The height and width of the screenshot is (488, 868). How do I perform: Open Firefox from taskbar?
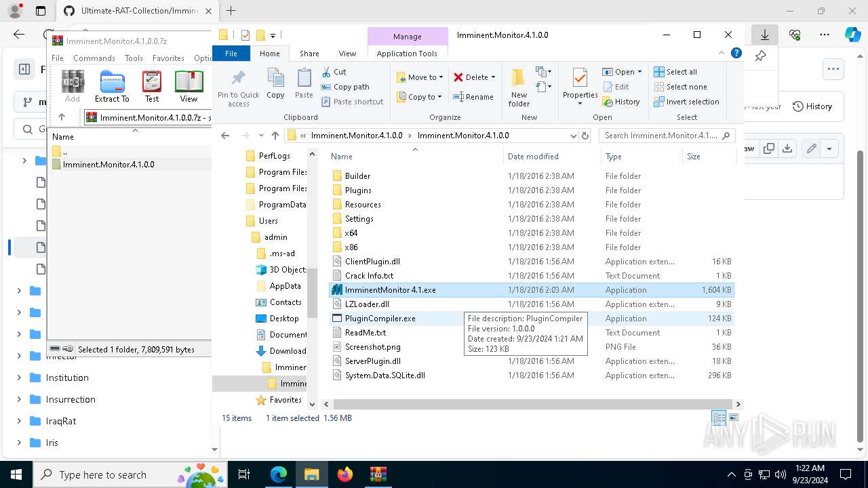344,474
